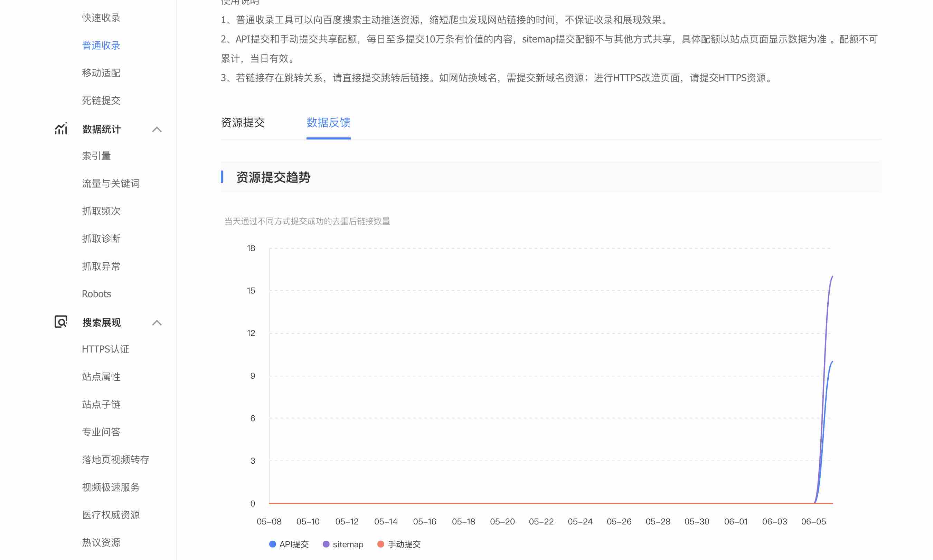
Task: Open 站点属性 in sidebar
Action: [x=101, y=377]
